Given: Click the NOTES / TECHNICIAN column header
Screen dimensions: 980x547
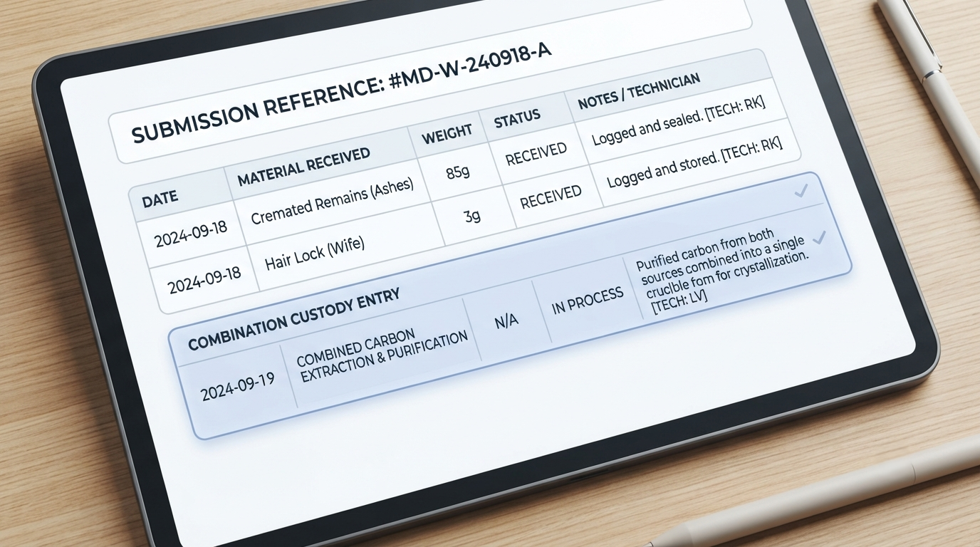Looking at the screenshot, I should tap(639, 91).
